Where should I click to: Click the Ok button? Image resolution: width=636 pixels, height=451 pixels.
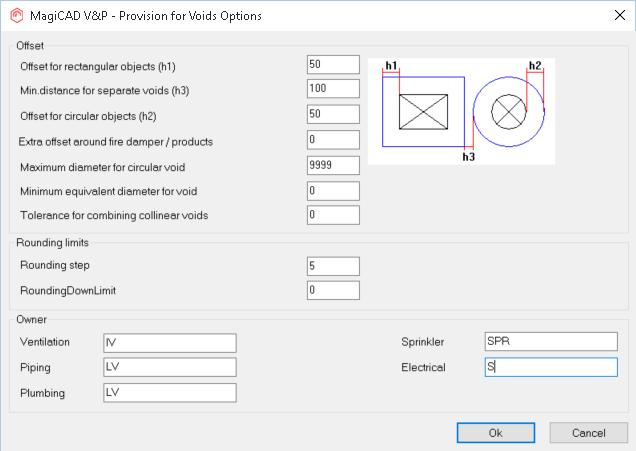click(495, 433)
